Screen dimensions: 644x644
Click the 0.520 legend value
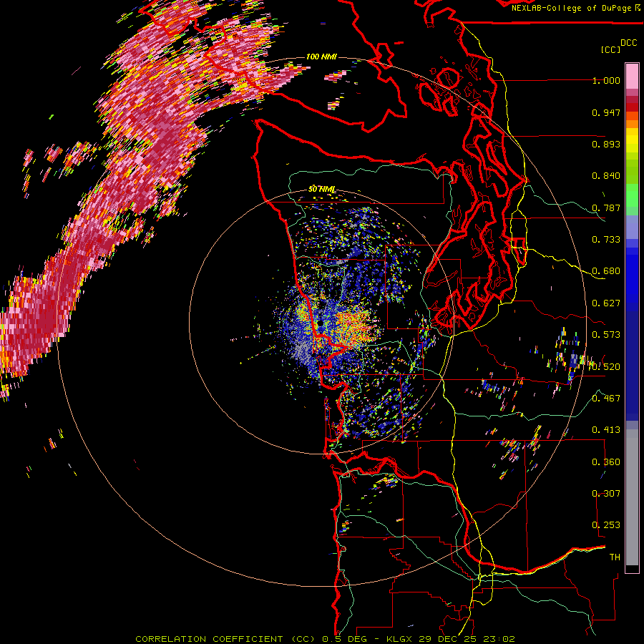tap(606, 367)
